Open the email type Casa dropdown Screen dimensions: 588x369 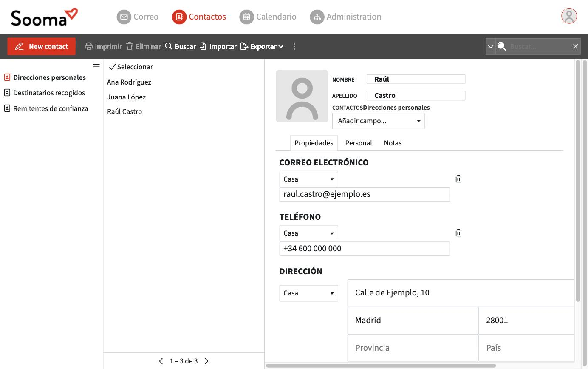309,179
